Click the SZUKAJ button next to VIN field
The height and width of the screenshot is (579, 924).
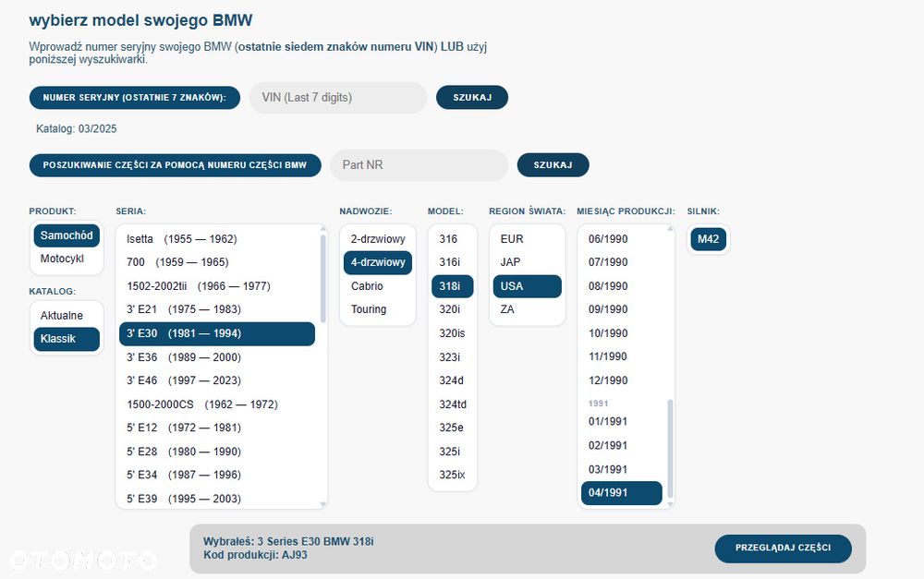coord(472,98)
